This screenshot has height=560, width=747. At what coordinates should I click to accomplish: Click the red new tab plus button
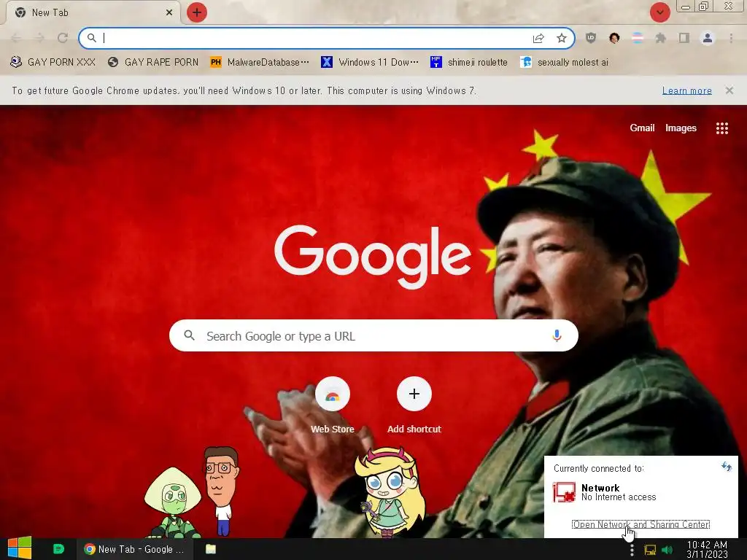pyautogui.click(x=197, y=12)
